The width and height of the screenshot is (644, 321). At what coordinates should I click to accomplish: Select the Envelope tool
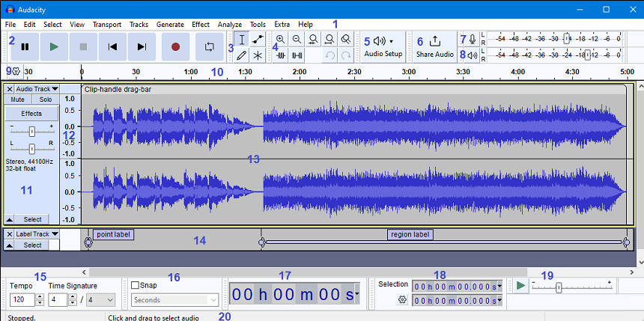(258, 40)
